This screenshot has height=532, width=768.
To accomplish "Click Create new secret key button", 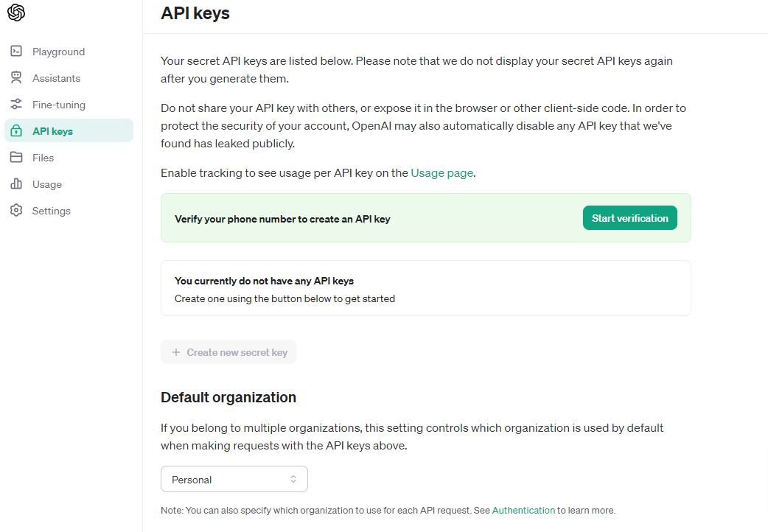I will (x=228, y=352).
